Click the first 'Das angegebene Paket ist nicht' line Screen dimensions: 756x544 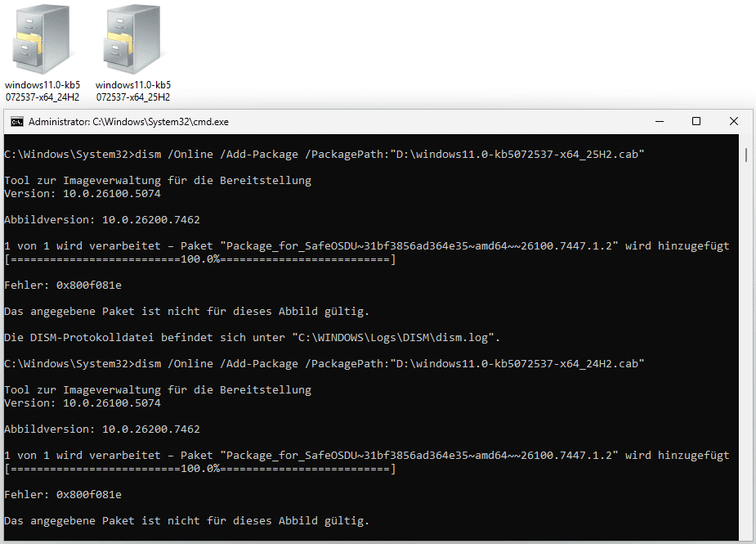(x=186, y=312)
